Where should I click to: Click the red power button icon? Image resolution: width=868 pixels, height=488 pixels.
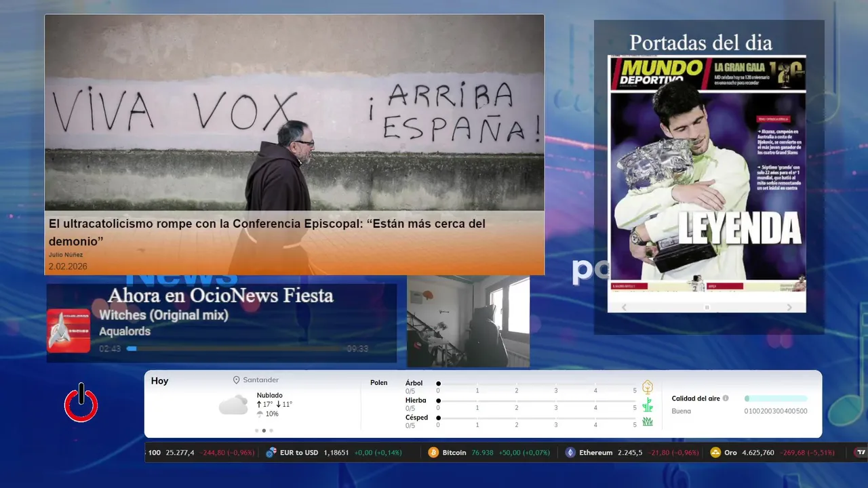pyautogui.click(x=81, y=403)
